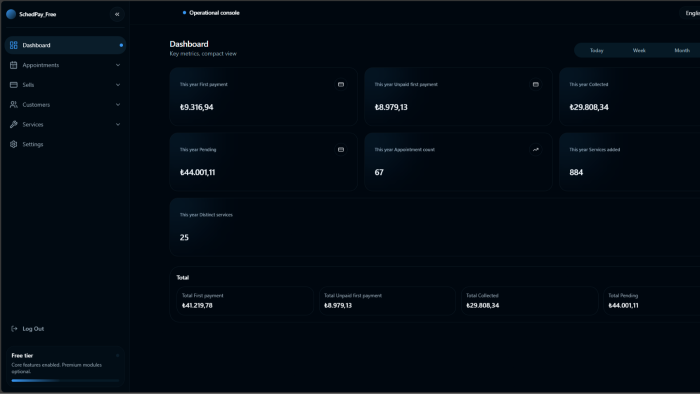Click the Total Unpaid first payment label

(x=353, y=295)
